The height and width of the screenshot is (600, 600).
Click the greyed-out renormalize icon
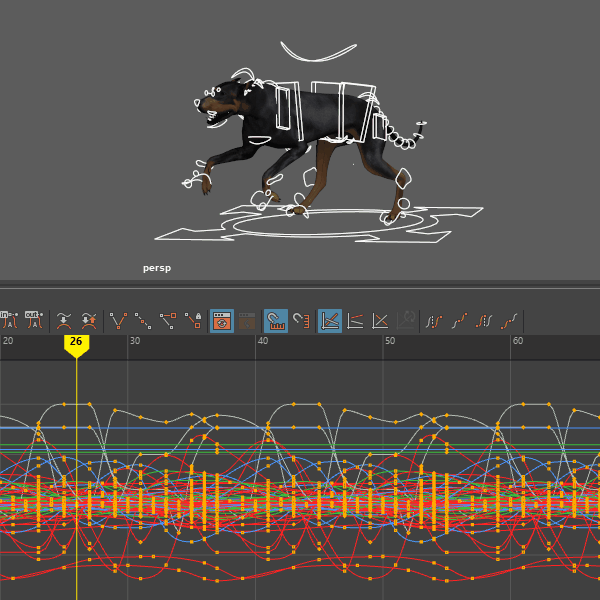pyautogui.click(x=406, y=320)
